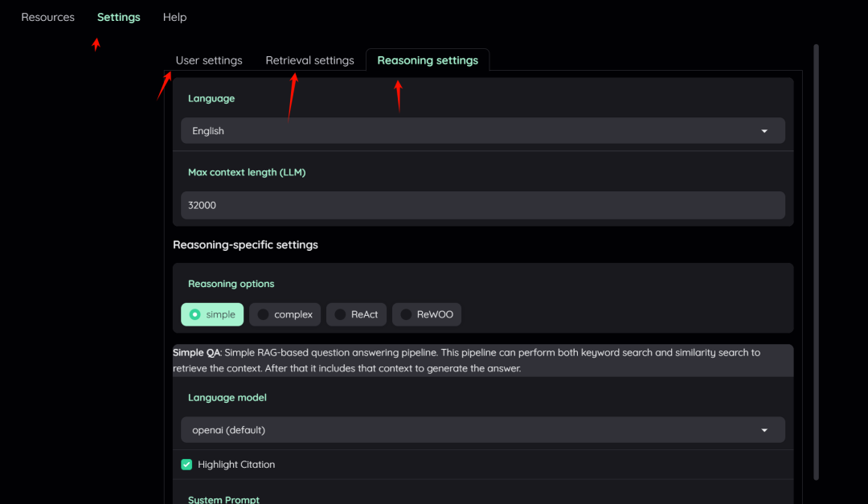This screenshot has height=504, width=868.
Task: Click the Language dropdown chevron arrow
Action: pyautogui.click(x=764, y=130)
